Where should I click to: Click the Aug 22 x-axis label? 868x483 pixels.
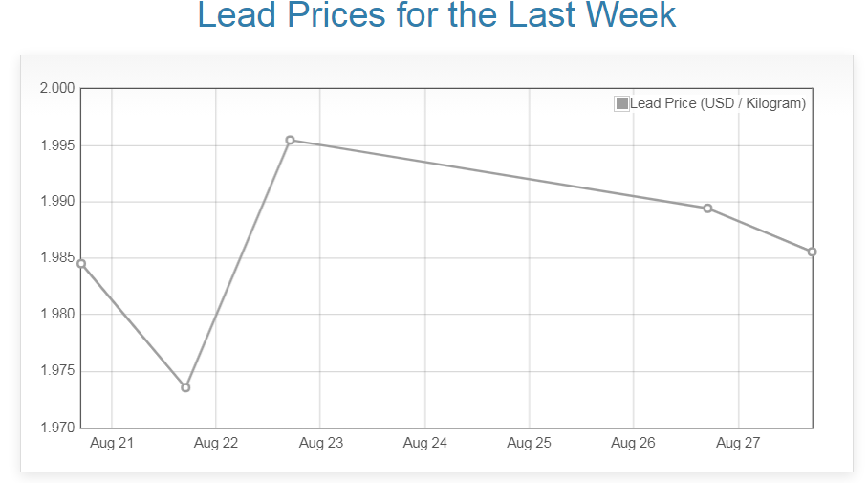coord(216,443)
